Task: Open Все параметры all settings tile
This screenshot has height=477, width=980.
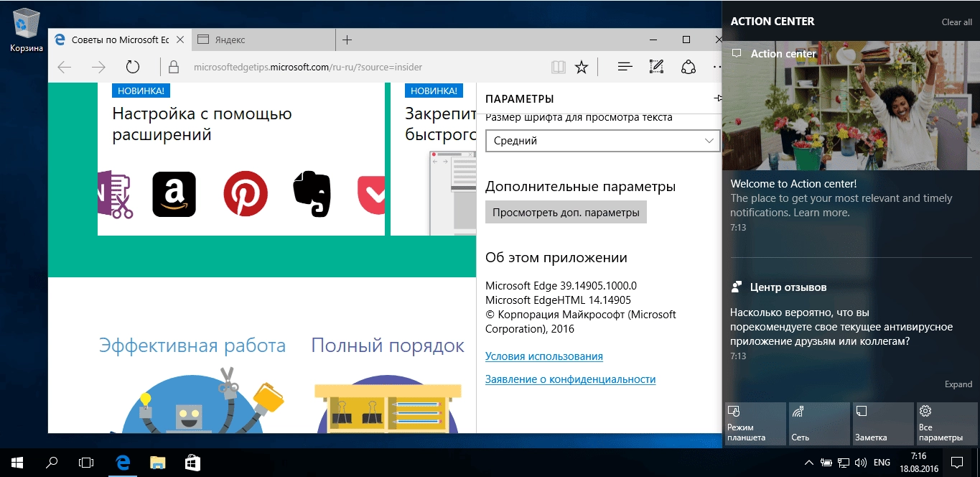Action: [x=947, y=424]
